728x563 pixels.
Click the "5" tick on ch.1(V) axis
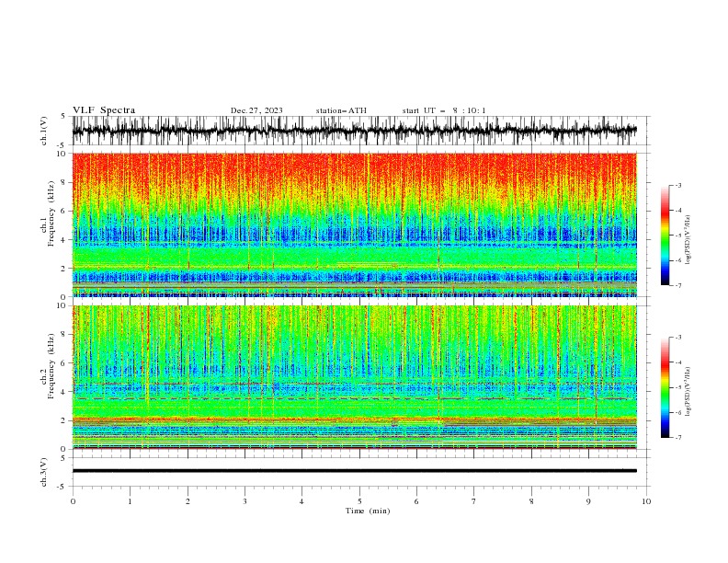coord(63,117)
